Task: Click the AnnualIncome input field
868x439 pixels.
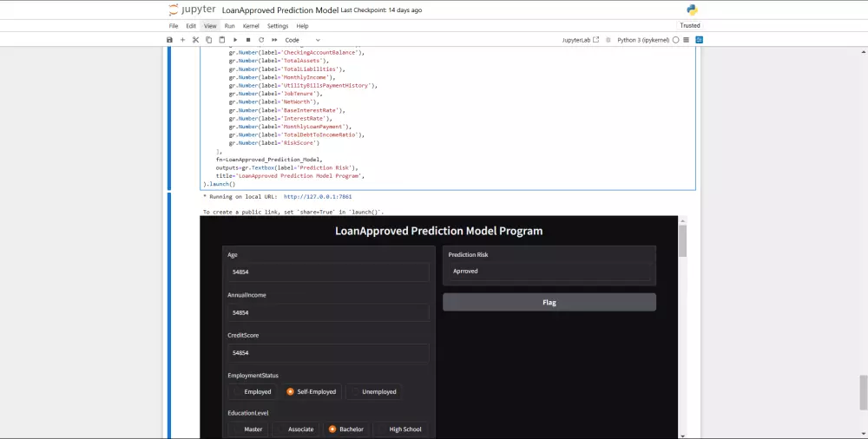Action: pos(328,312)
